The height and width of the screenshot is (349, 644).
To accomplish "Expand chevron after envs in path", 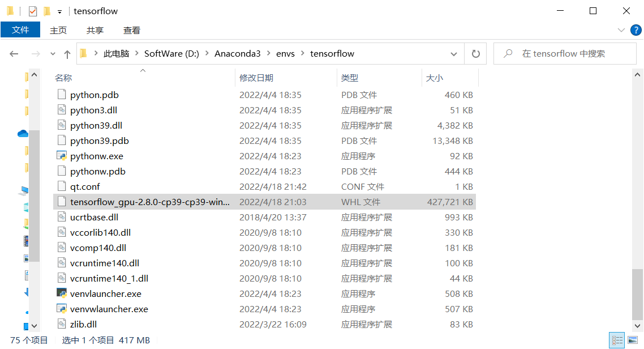I will (303, 53).
